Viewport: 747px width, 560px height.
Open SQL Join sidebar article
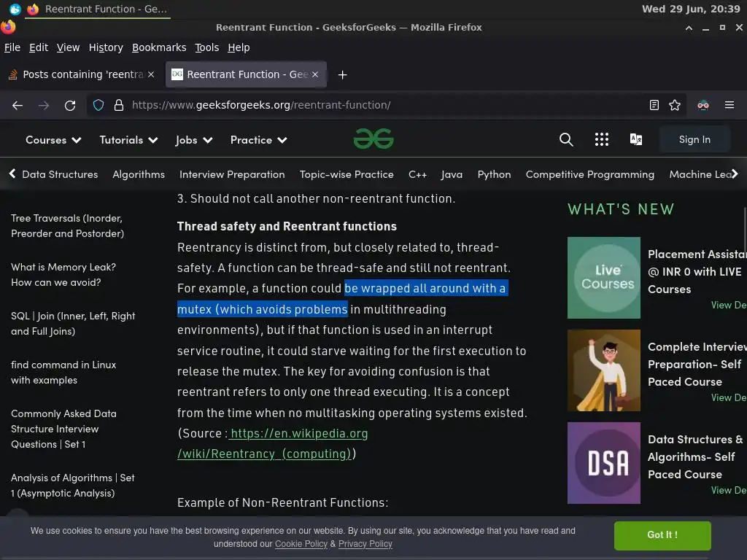(73, 324)
